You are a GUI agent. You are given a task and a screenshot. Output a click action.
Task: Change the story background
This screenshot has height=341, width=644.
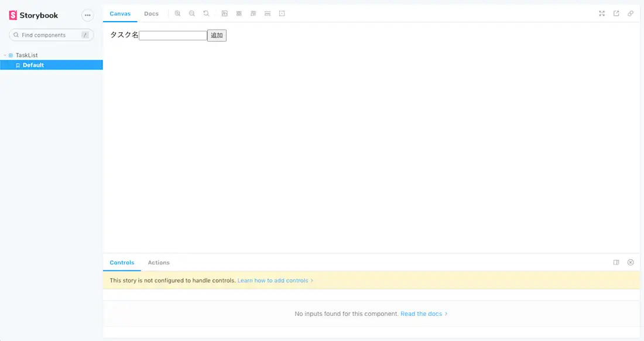click(224, 13)
